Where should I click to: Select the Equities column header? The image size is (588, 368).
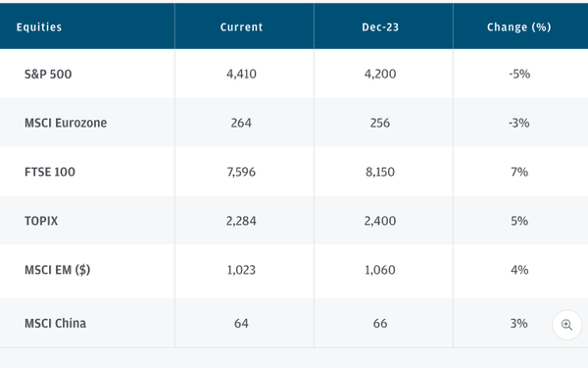39,27
